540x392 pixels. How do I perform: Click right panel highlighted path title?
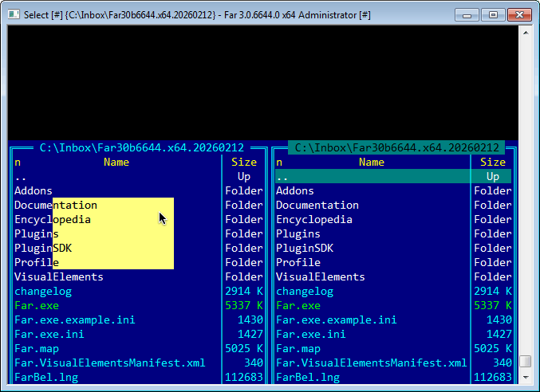(396, 148)
